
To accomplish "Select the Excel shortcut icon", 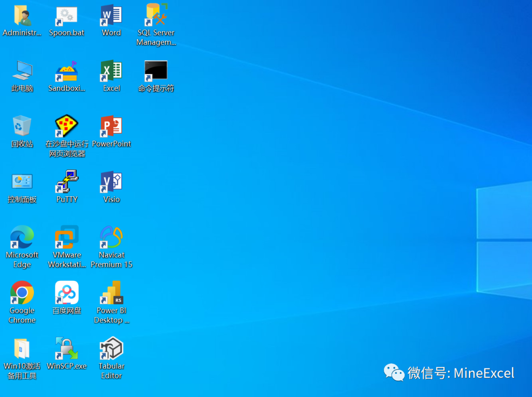I will 111,72.
